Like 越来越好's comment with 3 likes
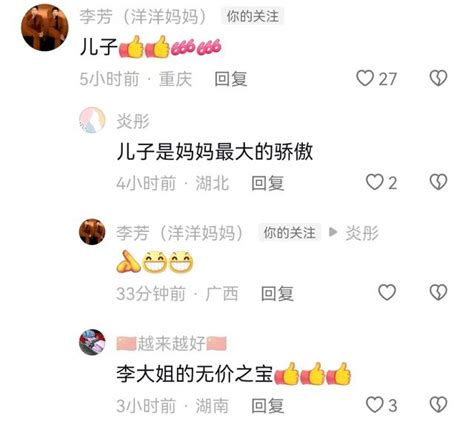This screenshot has width=474, height=430. tap(374, 405)
